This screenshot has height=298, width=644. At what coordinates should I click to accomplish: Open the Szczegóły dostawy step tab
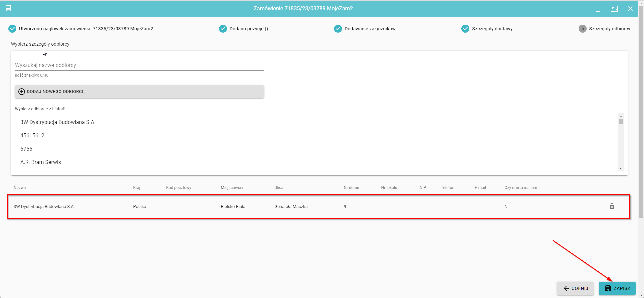492,29
